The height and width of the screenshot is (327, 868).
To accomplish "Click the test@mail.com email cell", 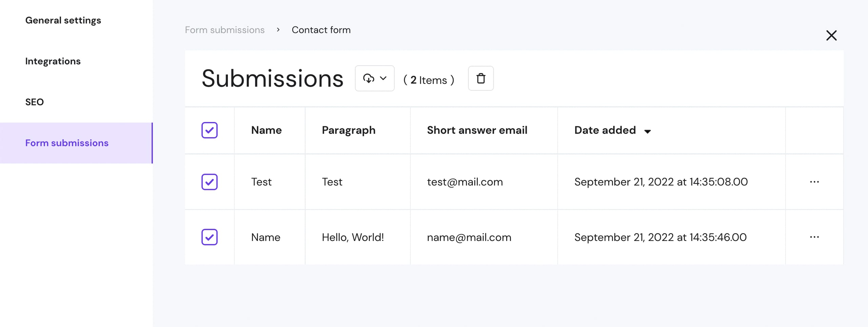I will click(x=465, y=182).
